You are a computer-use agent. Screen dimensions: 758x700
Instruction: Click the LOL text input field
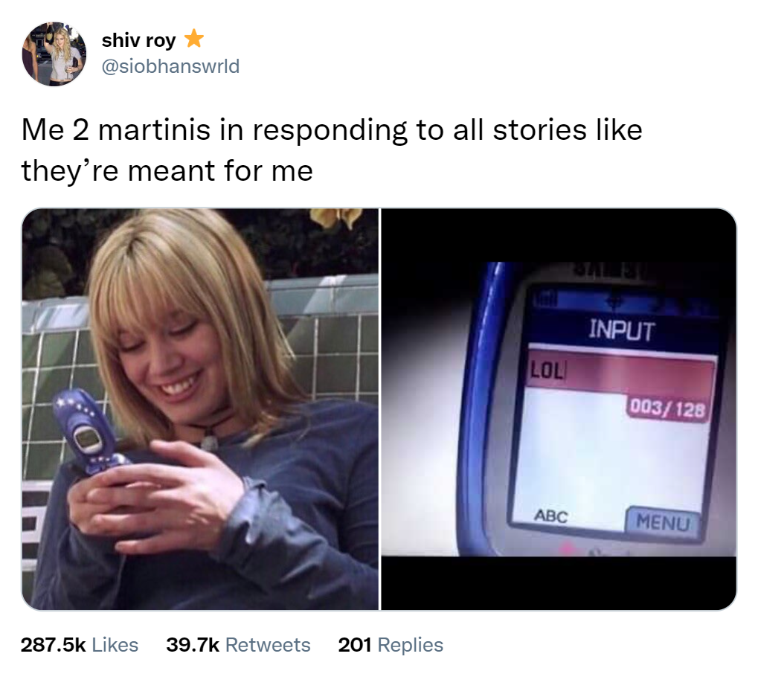coord(620,370)
